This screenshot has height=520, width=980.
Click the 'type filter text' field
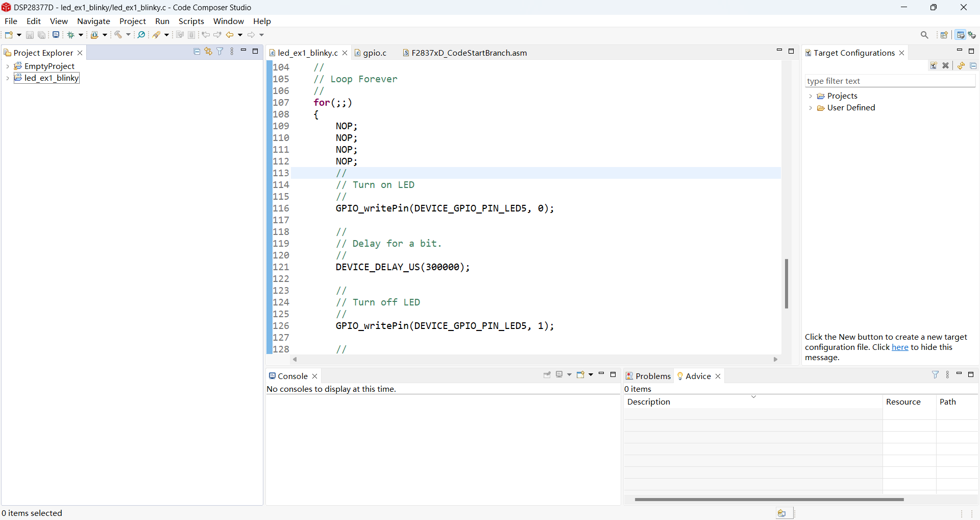(x=890, y=81)
